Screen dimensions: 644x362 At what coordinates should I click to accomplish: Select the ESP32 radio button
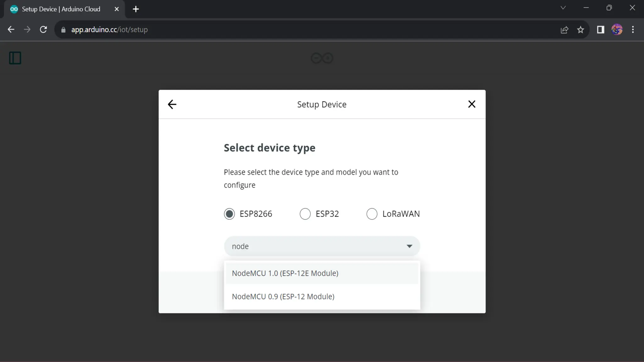click(305, 214)
